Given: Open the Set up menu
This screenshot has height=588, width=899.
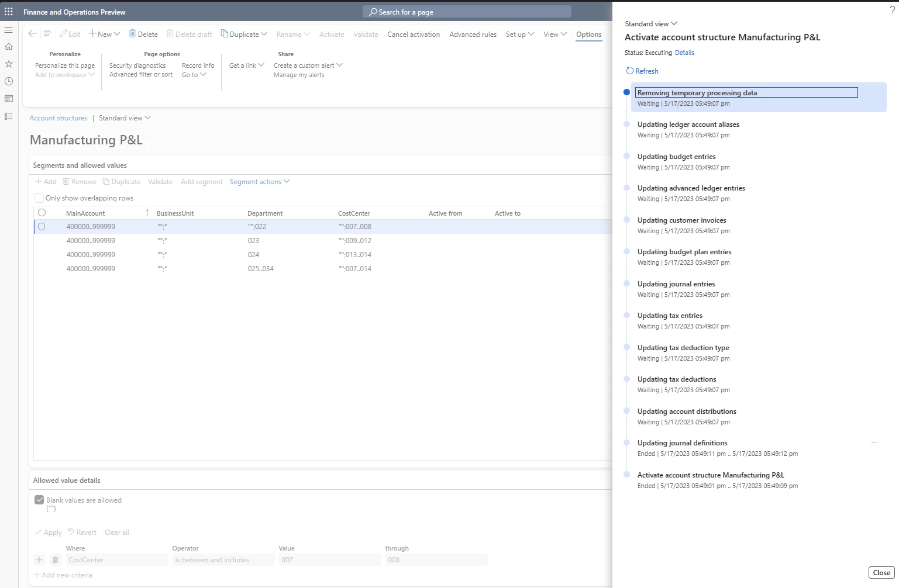Looking at the screenshot, I should point(519,34).
